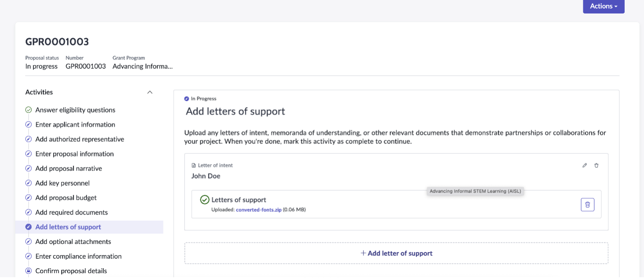Click status icon beside Enter applicant information

[x=28, y=125]
